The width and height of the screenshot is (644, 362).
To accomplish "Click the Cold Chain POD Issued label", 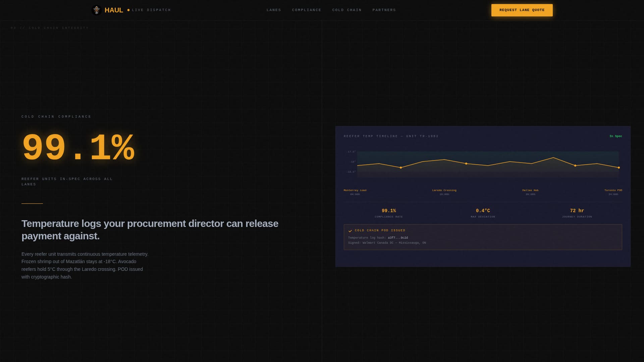I will coord(380,230).
